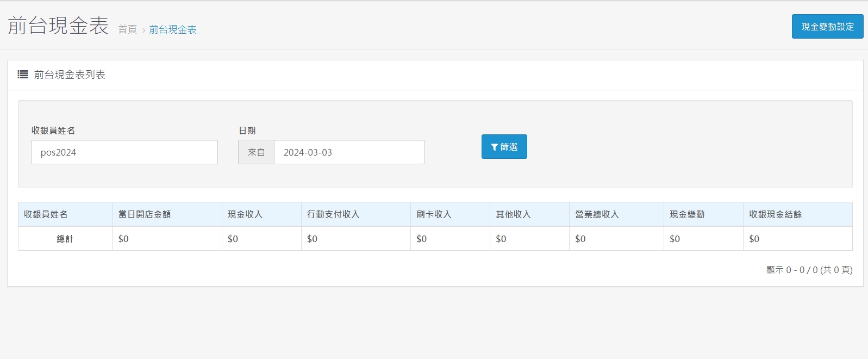Image resolution: width=868 pixels, height=359 pixels.
Task: Click the 總計 row label cell
Action: pyautogui.click(x=65, y=239)
